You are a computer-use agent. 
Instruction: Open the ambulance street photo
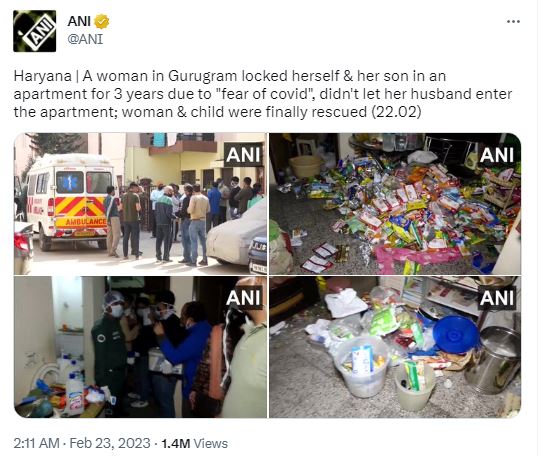coord(140,204)
